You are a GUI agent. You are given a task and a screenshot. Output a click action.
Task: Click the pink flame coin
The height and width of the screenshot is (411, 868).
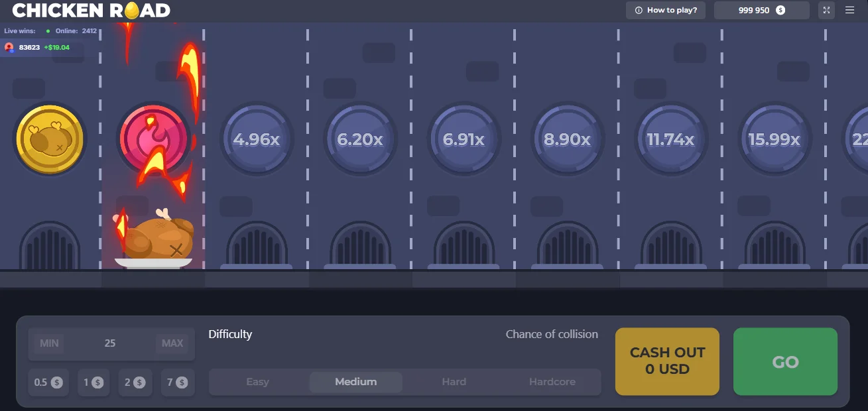pyautogui.click(x=153, y=139)
